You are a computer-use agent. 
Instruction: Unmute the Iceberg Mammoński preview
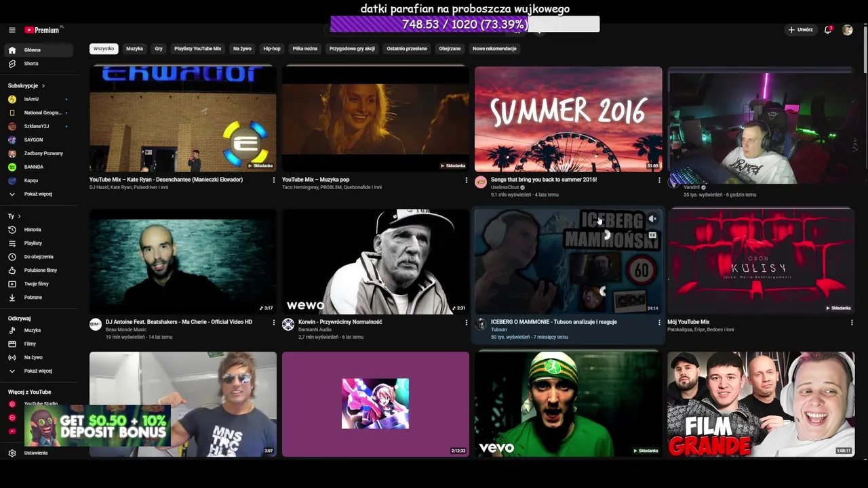point(652,219)
